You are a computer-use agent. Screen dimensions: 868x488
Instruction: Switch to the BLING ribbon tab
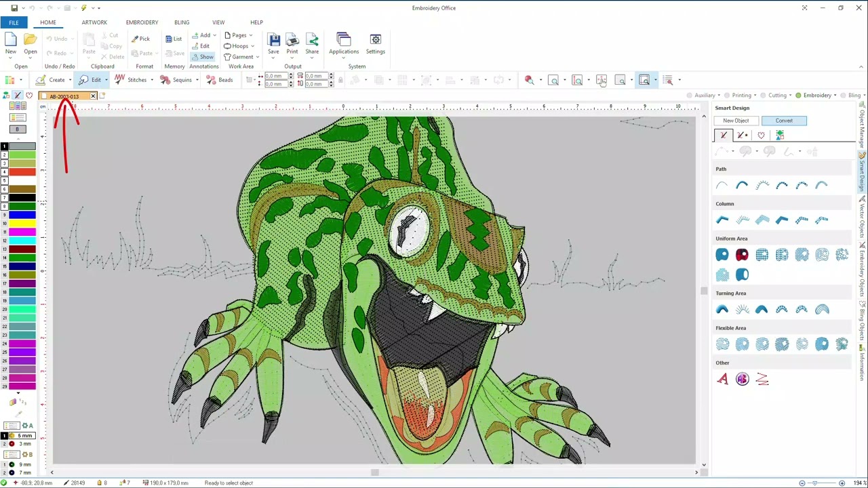pyautogui.click(x=182, y=22)
